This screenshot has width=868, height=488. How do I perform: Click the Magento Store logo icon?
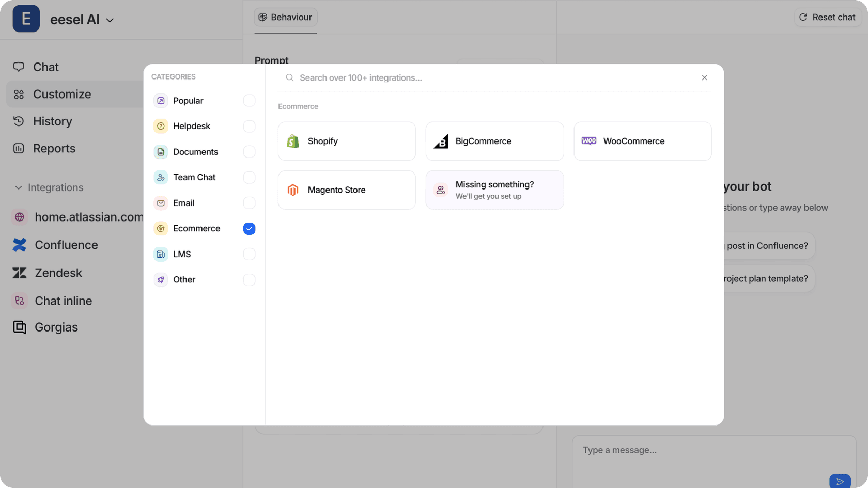pos(293,190)
